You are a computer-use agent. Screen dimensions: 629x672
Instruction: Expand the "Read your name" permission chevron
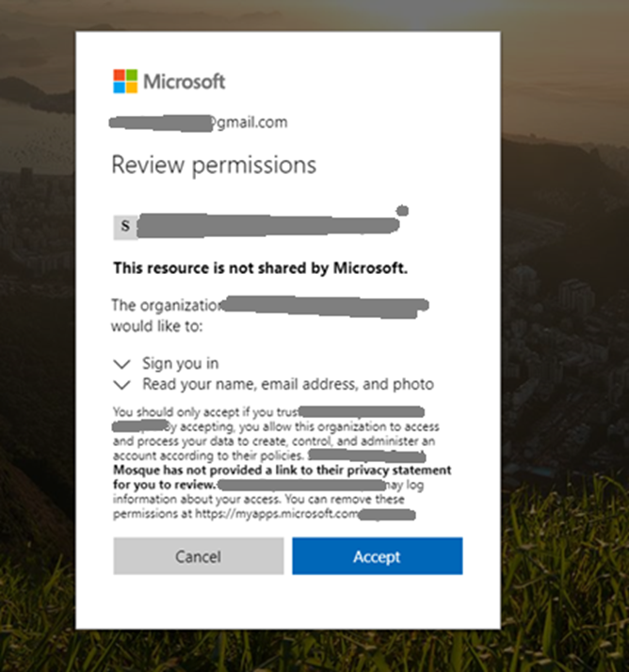[x=121, y=384]
